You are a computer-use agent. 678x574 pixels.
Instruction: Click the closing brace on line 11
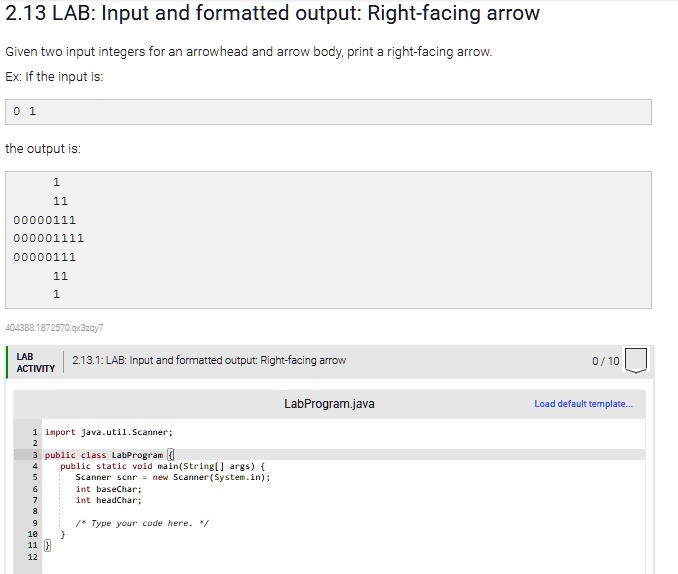coord(47,545)
